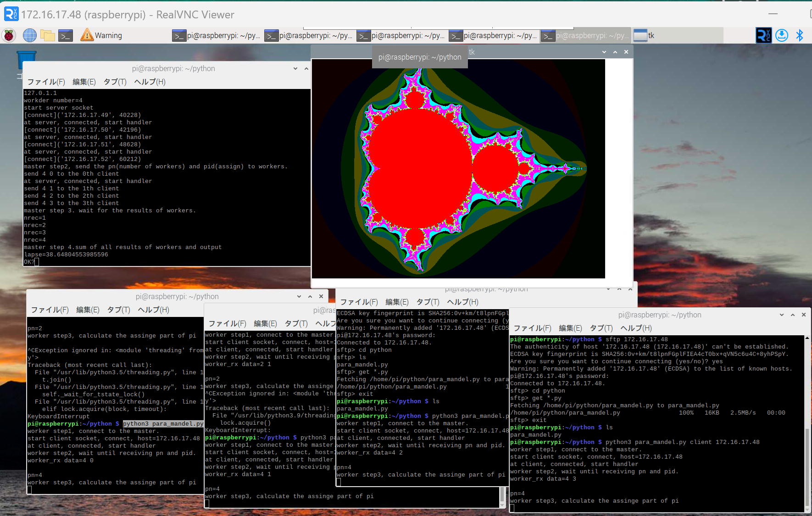Screen dimensions: 812x516
Task: Click the "send 4 3 to the 3th client" line
Action: coord(72,203)
